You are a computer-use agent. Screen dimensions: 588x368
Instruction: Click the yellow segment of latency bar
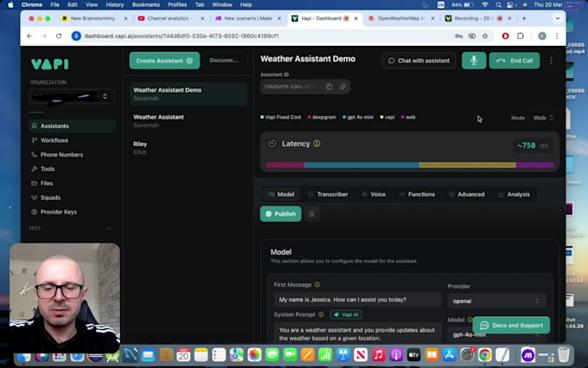(x=468, y=165)
